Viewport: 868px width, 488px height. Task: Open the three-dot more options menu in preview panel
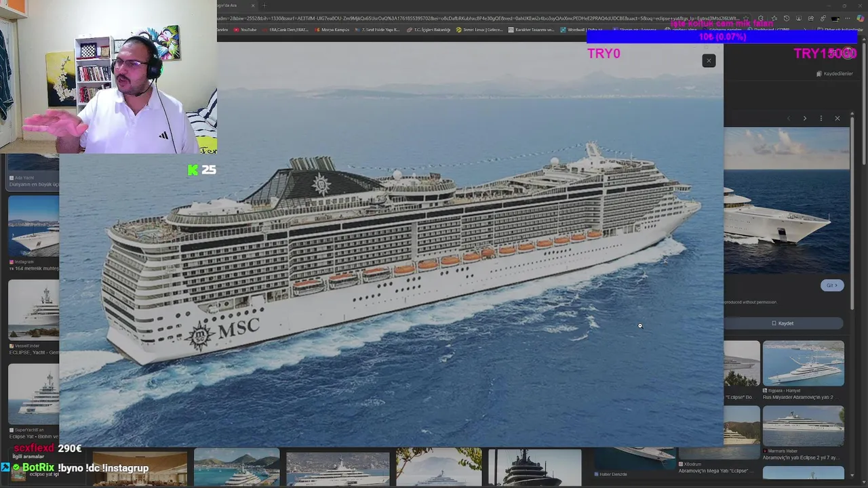(821, 119)
